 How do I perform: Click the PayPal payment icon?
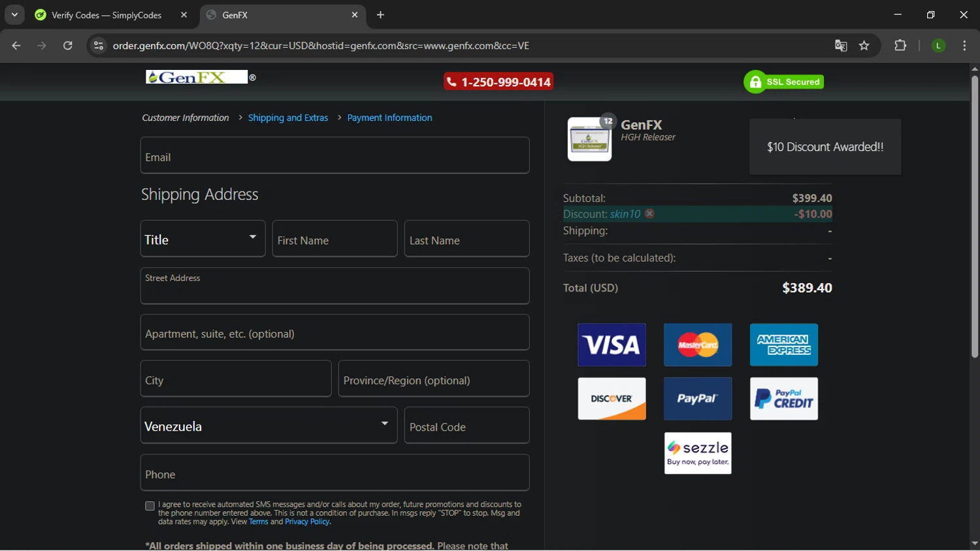[698, 399]
